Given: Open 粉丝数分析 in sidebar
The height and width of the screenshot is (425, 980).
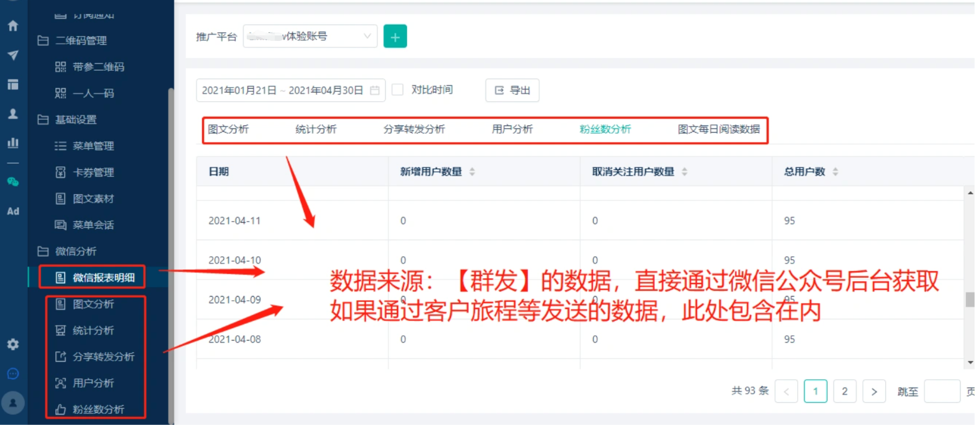Looking at the screenshot, I should 90,409.
